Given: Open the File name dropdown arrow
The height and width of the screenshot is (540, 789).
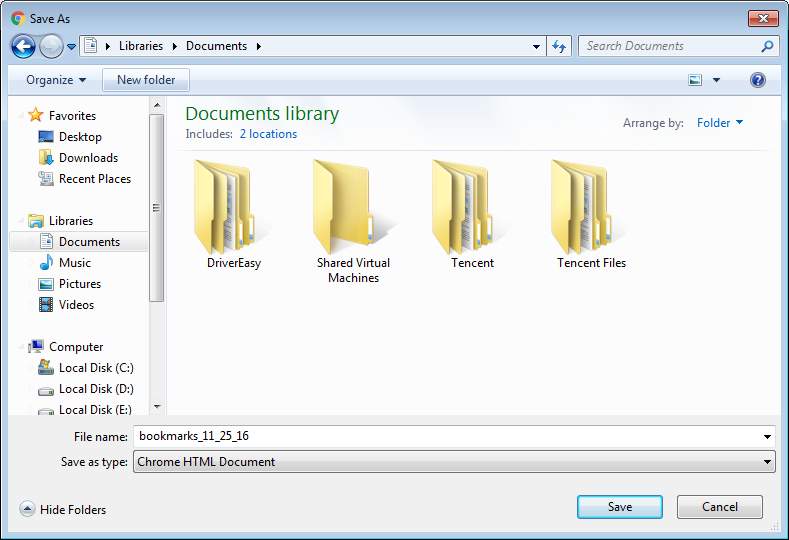Looking at the screenshot, I should (x=767, y=436).
